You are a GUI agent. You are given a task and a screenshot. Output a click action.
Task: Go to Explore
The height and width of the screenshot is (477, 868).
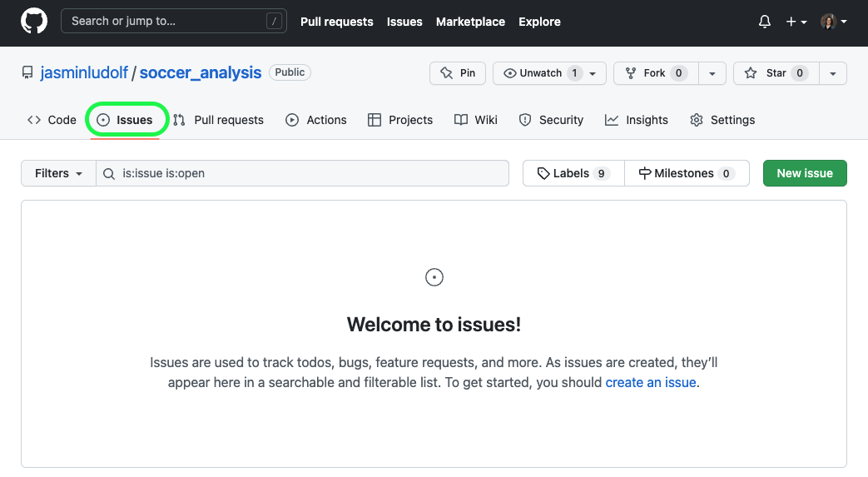click(540, 22)
